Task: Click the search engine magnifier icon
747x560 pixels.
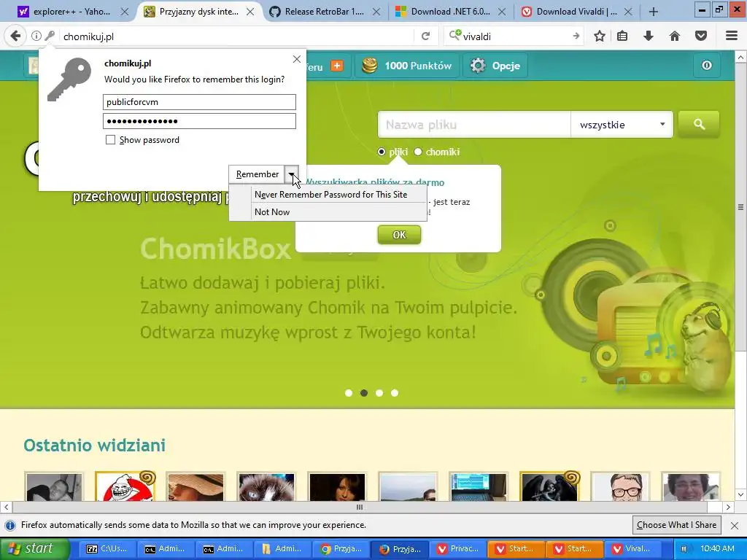Action: click(x=455, y=35)
